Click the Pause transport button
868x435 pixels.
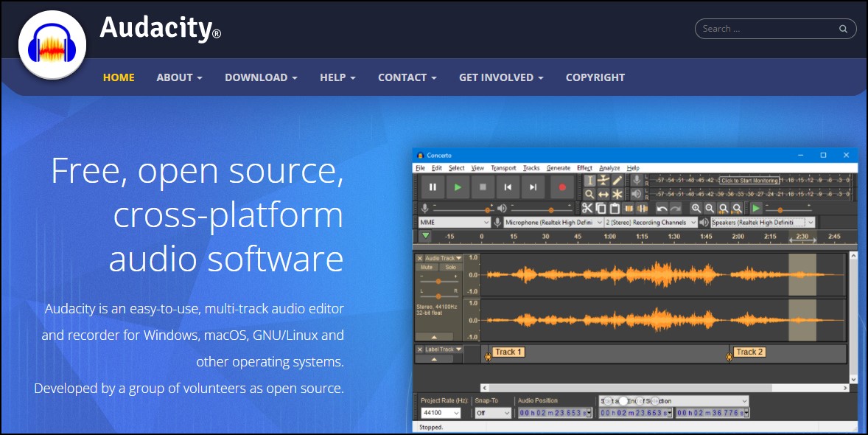pos(433,187)
